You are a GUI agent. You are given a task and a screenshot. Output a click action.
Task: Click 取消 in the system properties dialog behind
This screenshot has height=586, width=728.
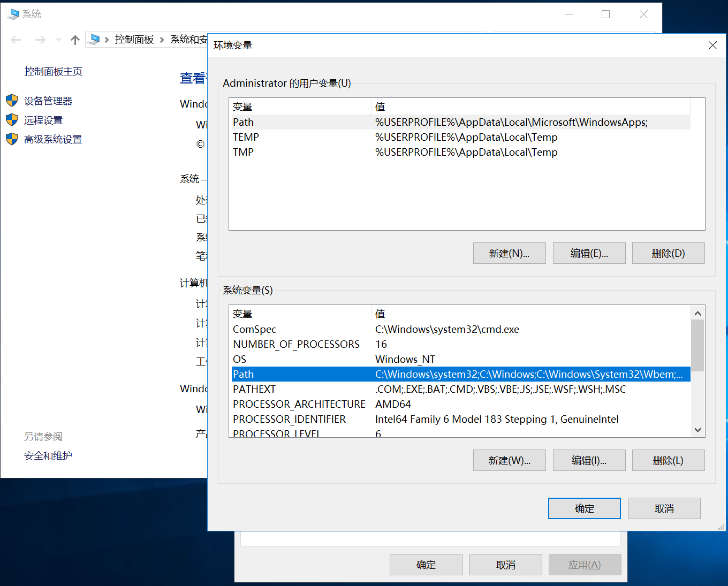[x=506, y=565]
